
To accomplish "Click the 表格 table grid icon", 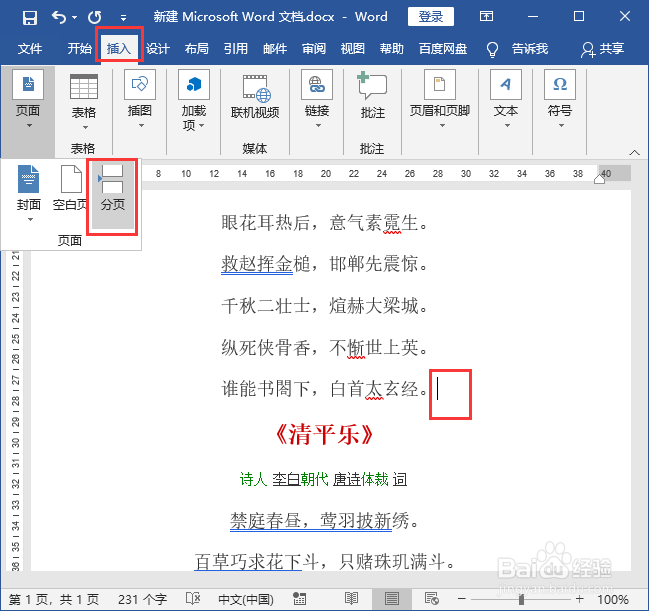I will point(84,87).
